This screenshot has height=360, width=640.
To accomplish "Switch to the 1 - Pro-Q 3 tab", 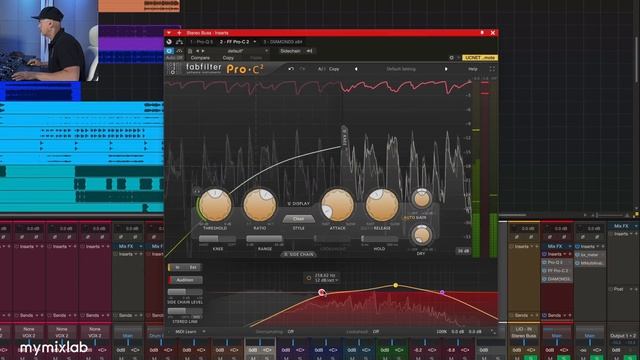I will 201,42.
